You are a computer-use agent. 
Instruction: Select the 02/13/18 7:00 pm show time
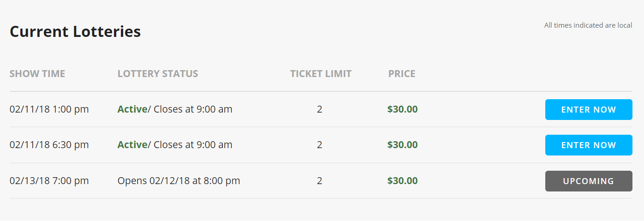pyautogui.click(x=49, y=181)
